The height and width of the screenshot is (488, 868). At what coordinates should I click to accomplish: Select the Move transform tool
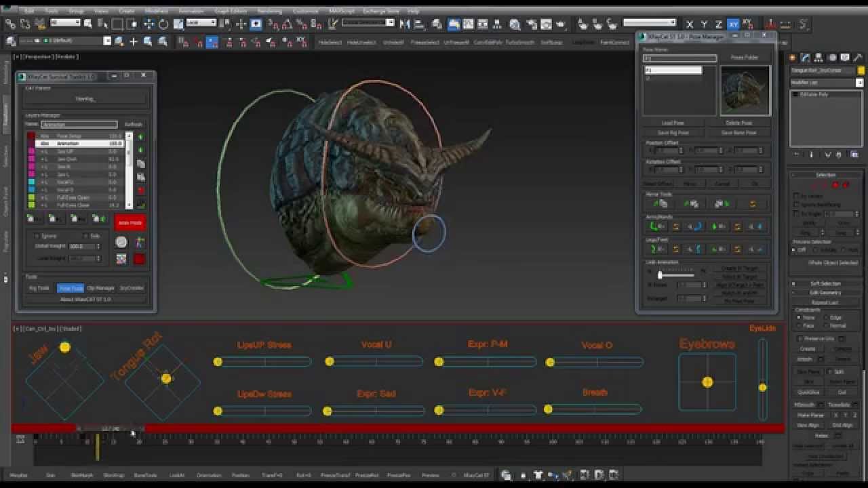[x=149, y=24]
